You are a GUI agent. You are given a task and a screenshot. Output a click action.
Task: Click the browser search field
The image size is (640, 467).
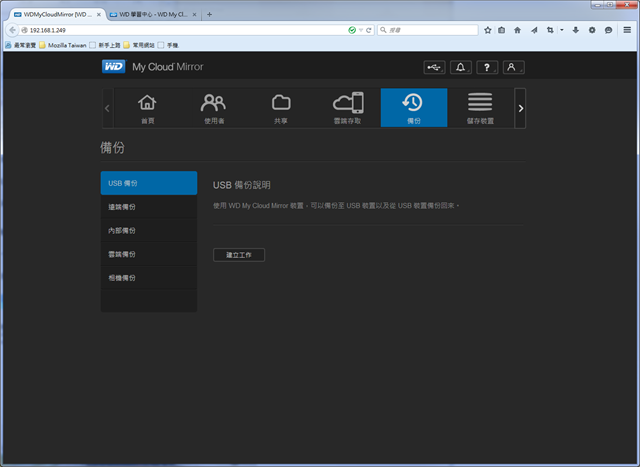click(x=428, y=30)
